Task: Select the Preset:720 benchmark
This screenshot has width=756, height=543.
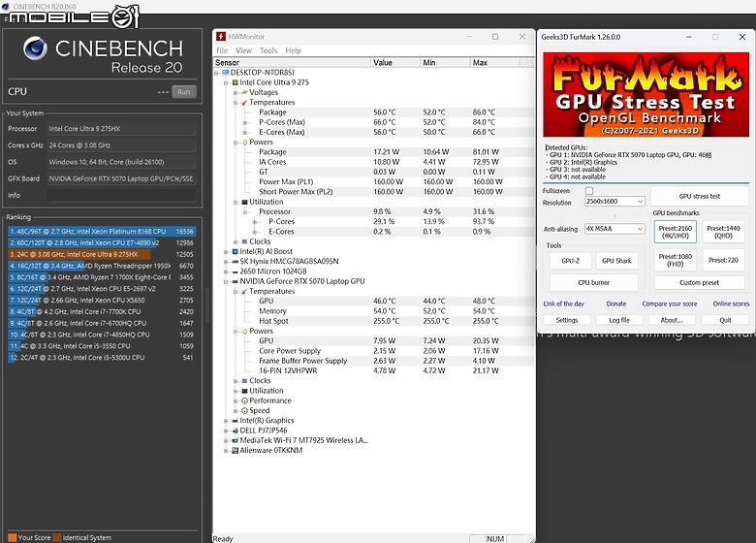Action: point(723,260)
